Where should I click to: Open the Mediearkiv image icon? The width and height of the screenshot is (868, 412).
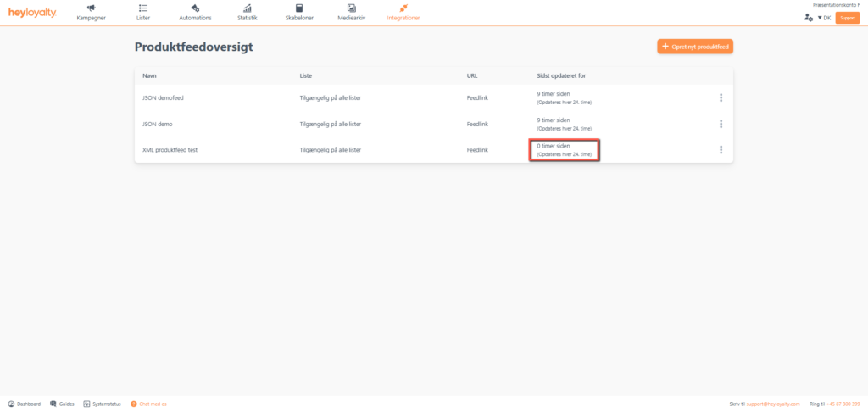351,8
